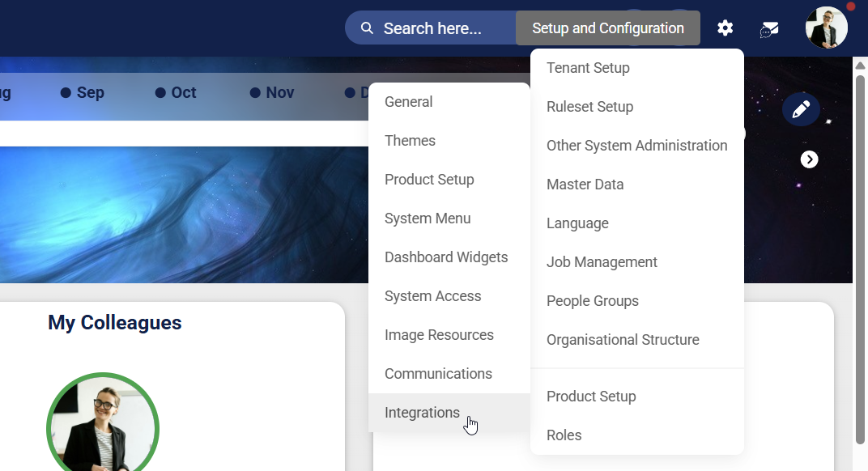
Task: Click the pencil edit icon on banner
Action: click(801, 108)
